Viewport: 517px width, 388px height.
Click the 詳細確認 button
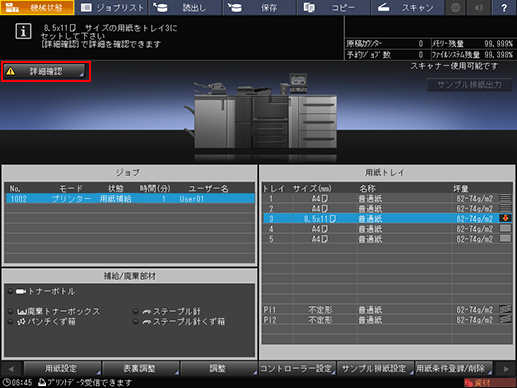pos(45,71)
